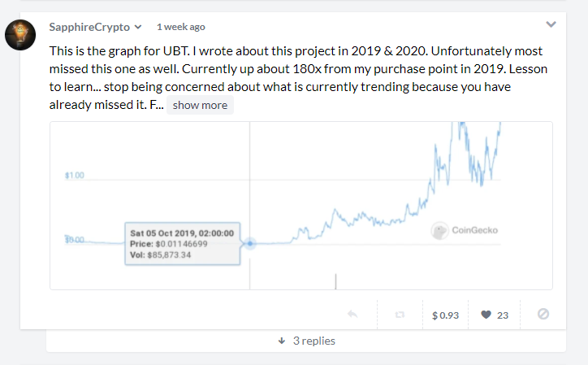Open SapphireCrypto's profile avatar
588x365 pixels.
point(20,34)
